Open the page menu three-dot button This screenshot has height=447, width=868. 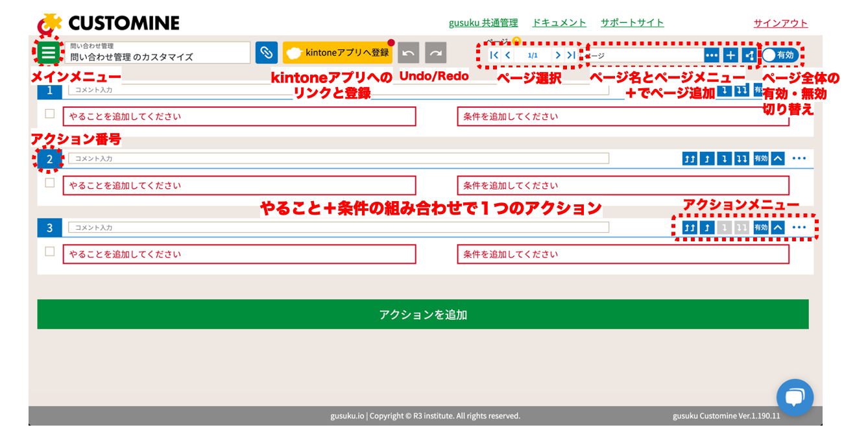tap(712, 55)
